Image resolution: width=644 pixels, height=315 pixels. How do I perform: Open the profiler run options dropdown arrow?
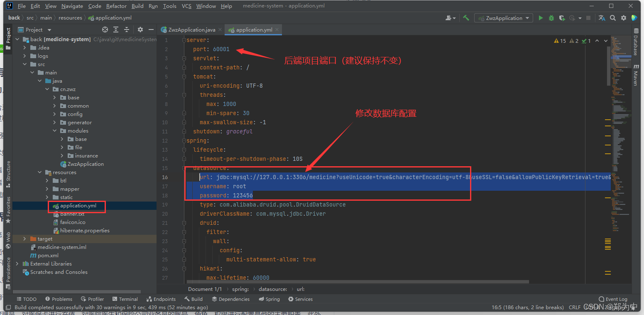coord(579,18)
